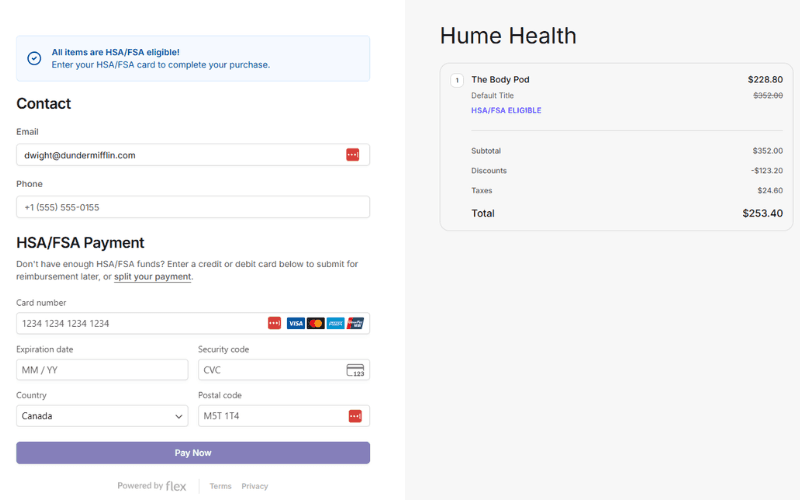Click the password manager icon in Card number field
Screen dimensions: 800x500
pos(274,323)
